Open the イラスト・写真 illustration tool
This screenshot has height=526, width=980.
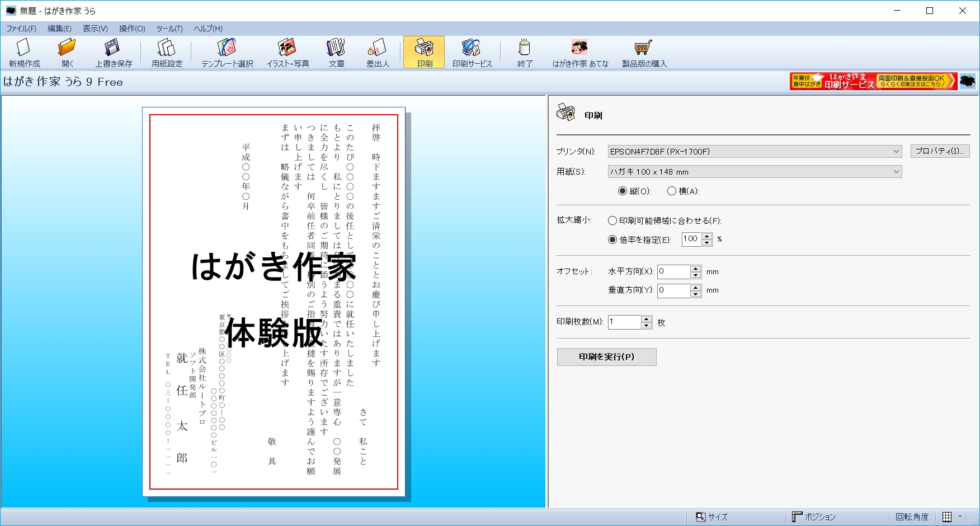[288, 48]
